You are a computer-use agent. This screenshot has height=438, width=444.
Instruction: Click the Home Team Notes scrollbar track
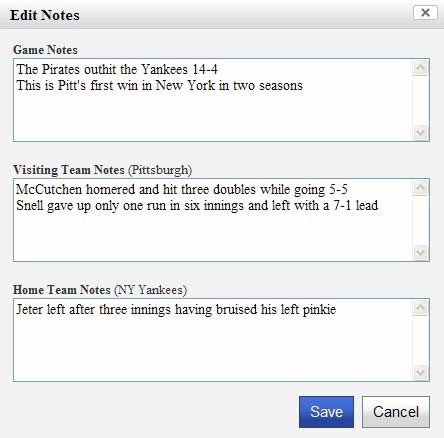pos(420,340)
